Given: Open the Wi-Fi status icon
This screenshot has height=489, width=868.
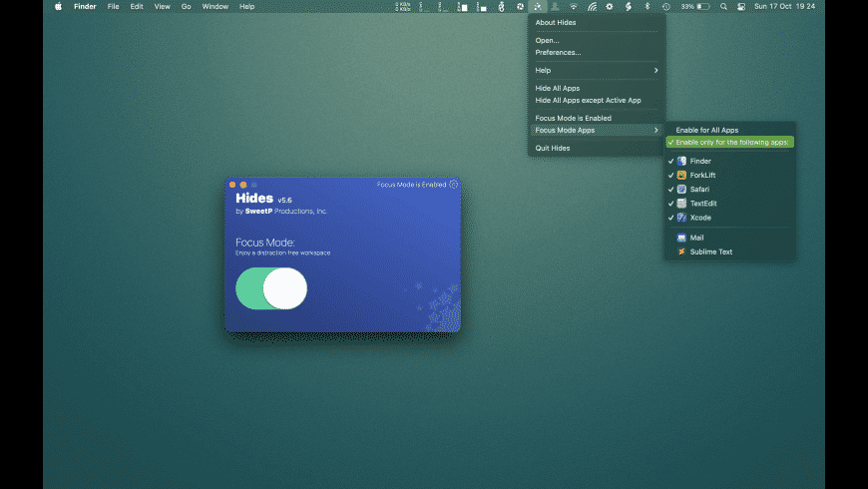Looking at the screenshot, I should click(574, 7).
